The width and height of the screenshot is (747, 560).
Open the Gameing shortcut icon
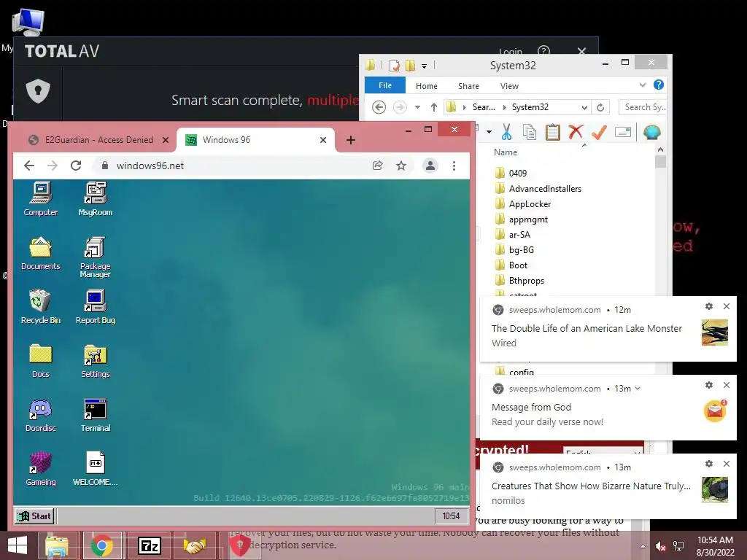pos(41,469)
